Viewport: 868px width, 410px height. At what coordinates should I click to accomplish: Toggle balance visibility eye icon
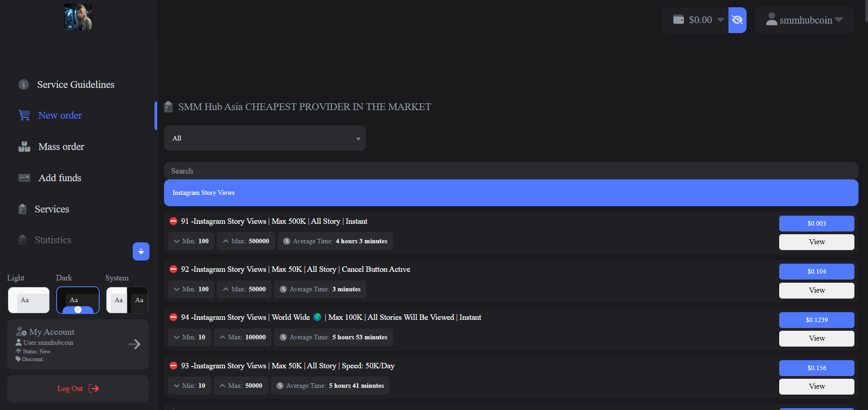point(737,20)
